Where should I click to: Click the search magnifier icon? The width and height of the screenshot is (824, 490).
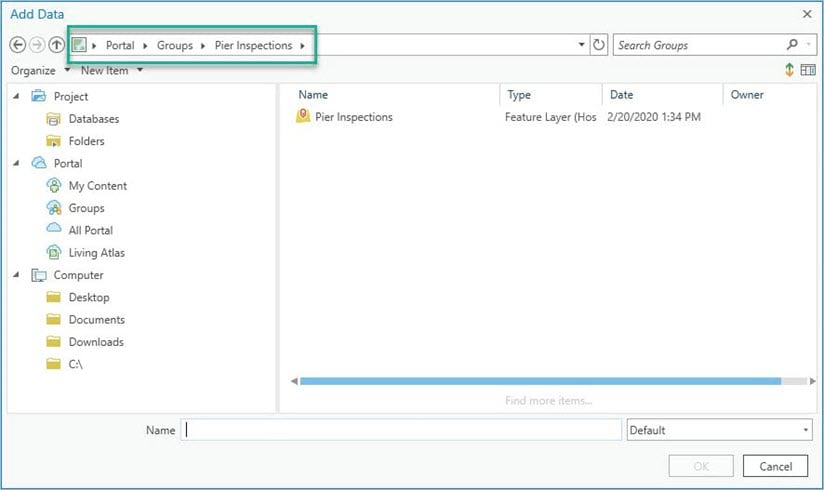[x=792, y=45]
